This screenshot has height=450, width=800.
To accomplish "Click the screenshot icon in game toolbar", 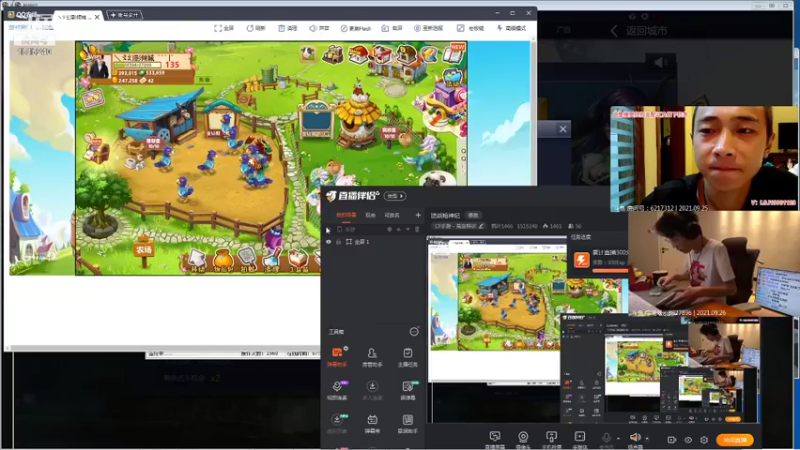I will (x=385, y=28).
